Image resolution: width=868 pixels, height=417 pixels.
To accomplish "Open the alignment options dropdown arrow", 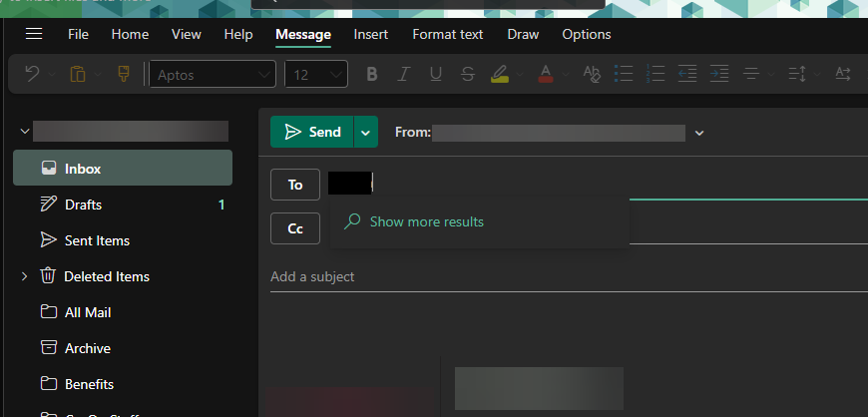I will pyautogui.click(x=771, y=74).
